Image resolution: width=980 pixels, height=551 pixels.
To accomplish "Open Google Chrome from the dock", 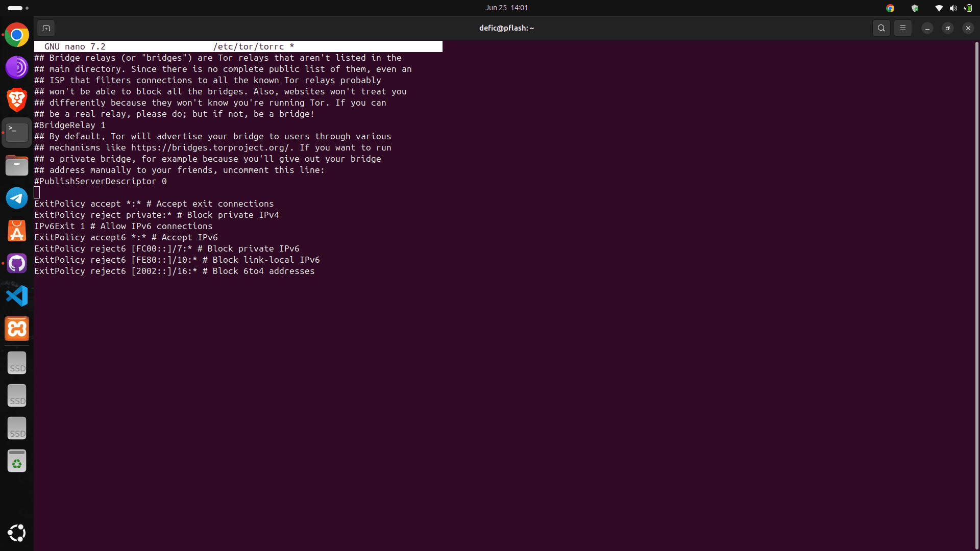I will [17, 35].
